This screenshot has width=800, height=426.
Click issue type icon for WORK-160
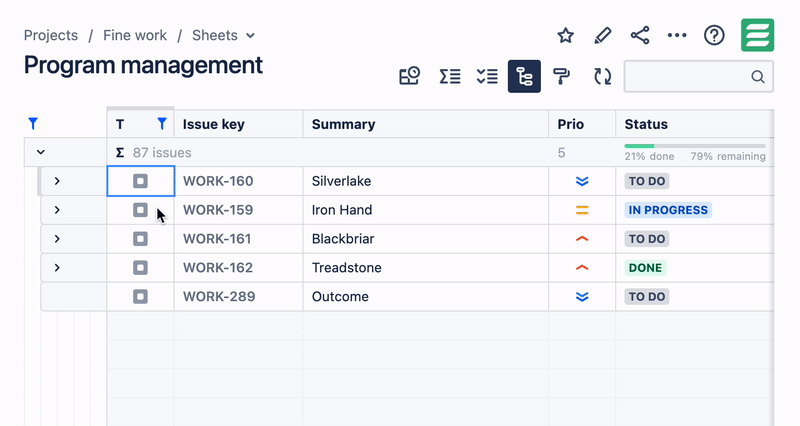tap(140, 181)
